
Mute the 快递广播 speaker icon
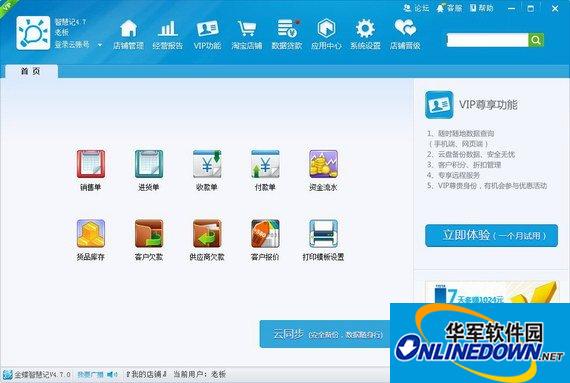click(x=112, y=374)
